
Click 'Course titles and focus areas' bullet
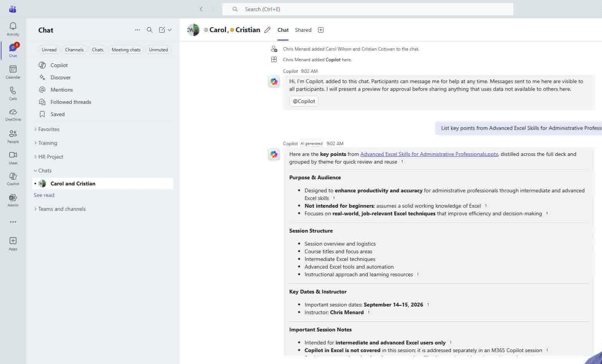(x=338, y=251)
